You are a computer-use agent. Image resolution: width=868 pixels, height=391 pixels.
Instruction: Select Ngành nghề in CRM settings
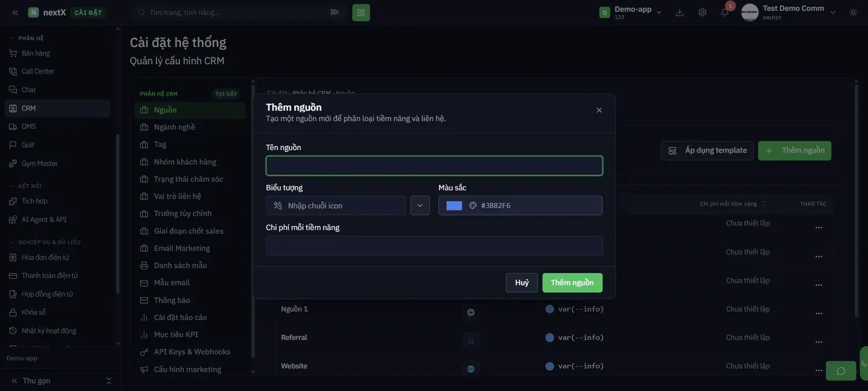(190, 127)
